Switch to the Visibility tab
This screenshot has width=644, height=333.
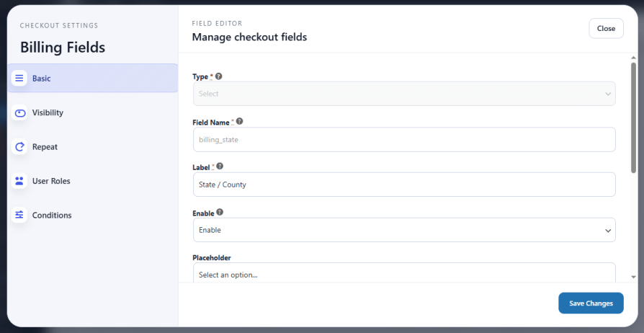click(x=48, y=112)
